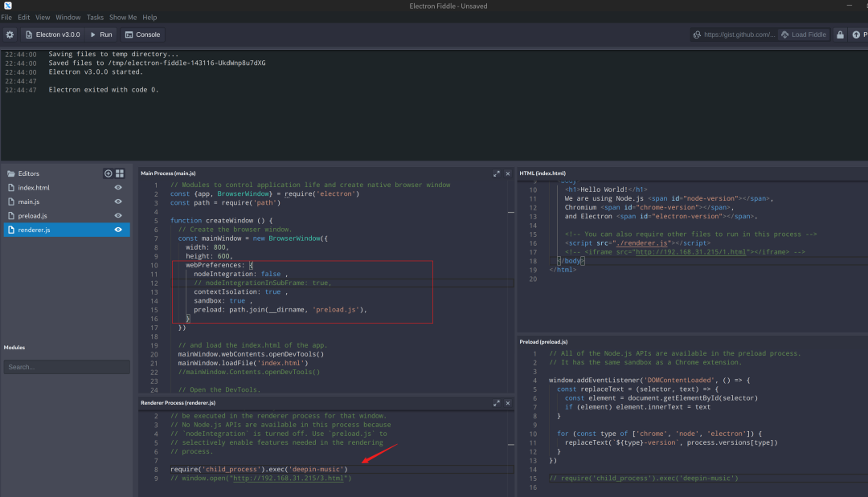The image size is (868, 497).
Task: Click the 'Electron exited with code 0.' log line
Action: [104, 90]
